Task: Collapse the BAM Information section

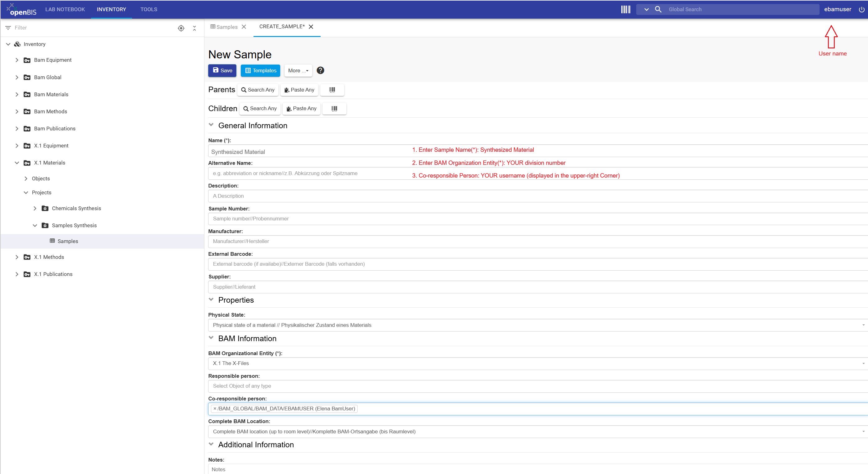Action: pyautogui.click(x=211, y=338)
